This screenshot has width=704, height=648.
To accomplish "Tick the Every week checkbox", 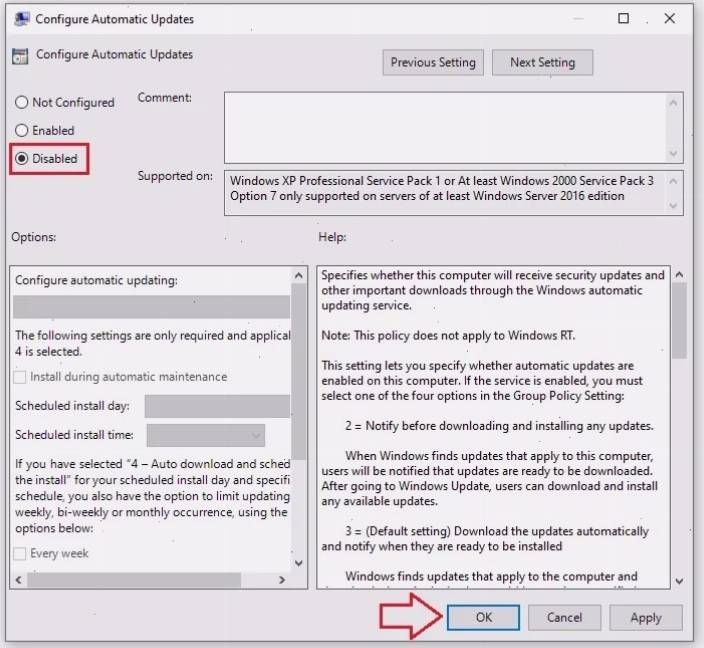I will [x=20, y=553].
